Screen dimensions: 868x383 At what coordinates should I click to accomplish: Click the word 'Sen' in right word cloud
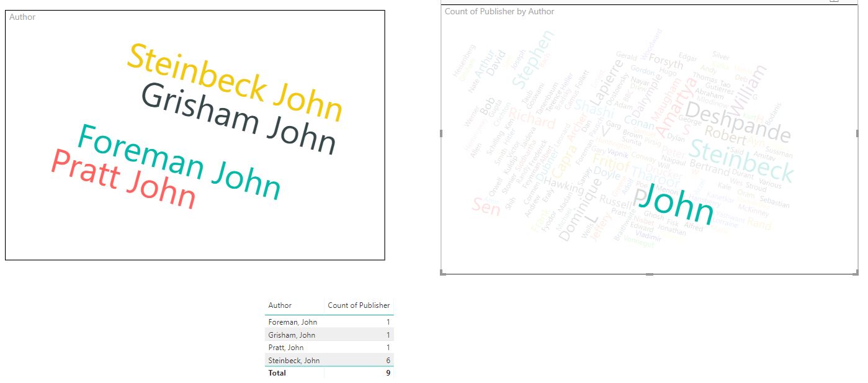pyautogui.click(x=486, y=207)
